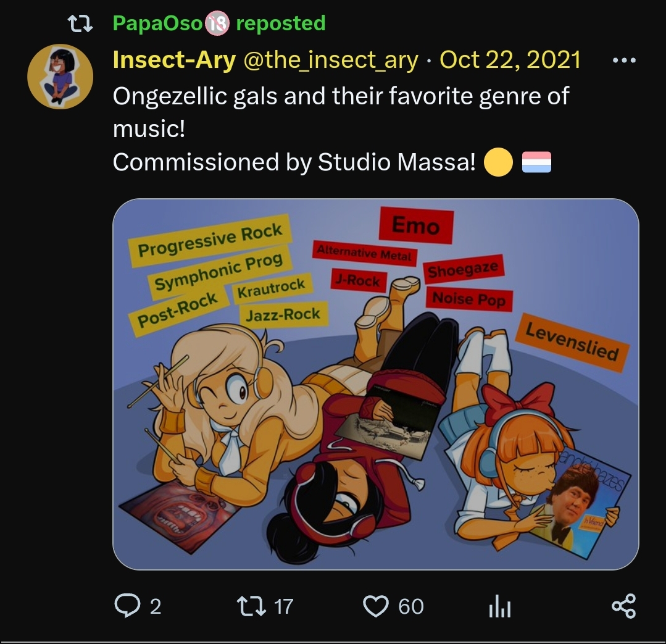Click the reply speech bubble icon
The image size is (666, 644).
[127, 606]
